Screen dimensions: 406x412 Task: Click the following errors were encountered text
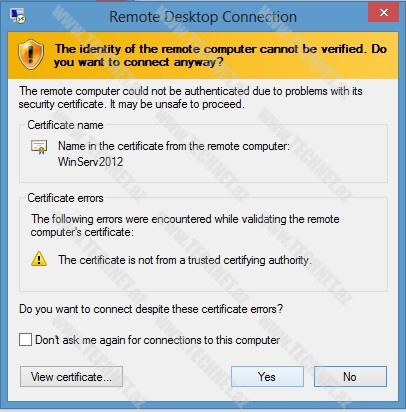(185, 226)
